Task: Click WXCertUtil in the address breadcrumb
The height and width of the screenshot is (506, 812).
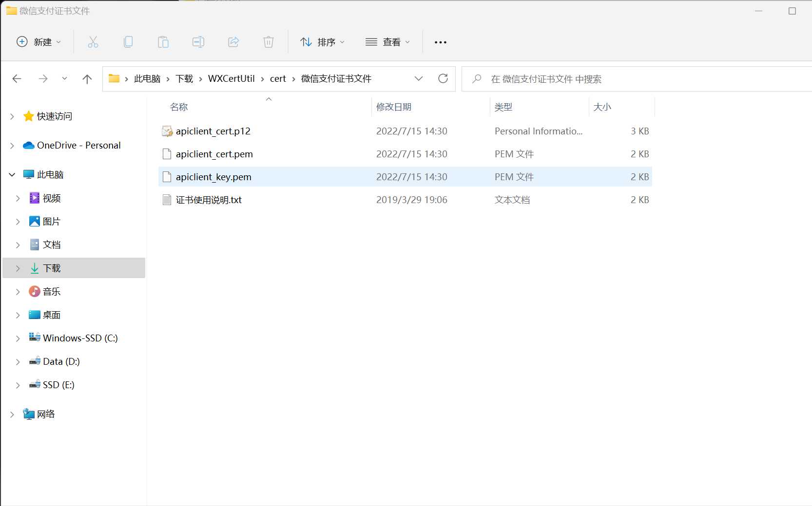Action: (x=232, y=78)
